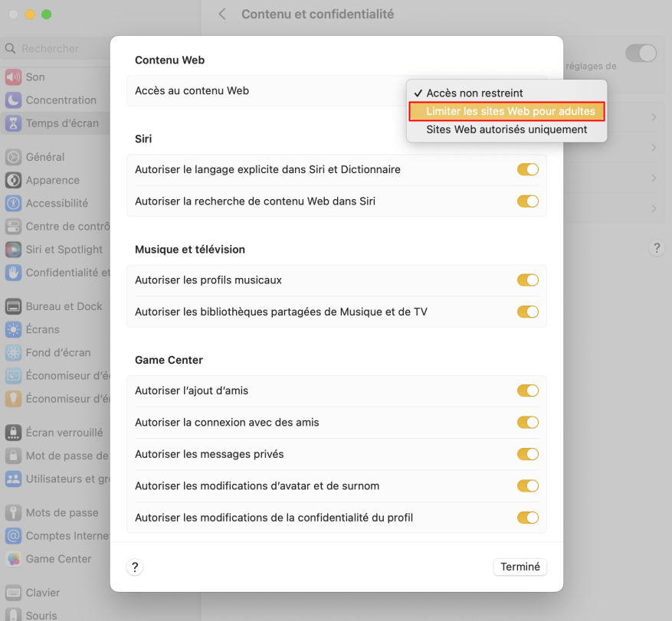Click the Accès au contenu Web label
The width and height of the screenshot is (672, 621).
pos(192,91)
